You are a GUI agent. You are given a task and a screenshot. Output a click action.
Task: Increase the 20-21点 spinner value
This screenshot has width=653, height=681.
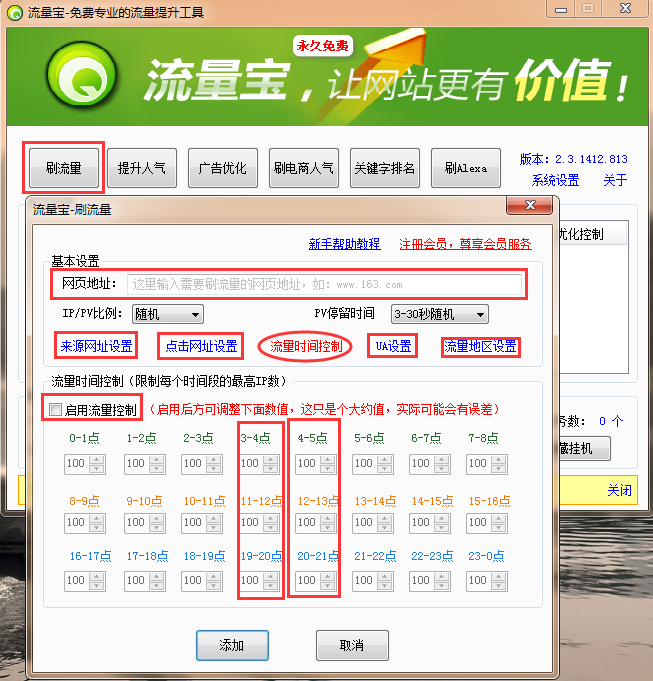[x=327, y=576]
